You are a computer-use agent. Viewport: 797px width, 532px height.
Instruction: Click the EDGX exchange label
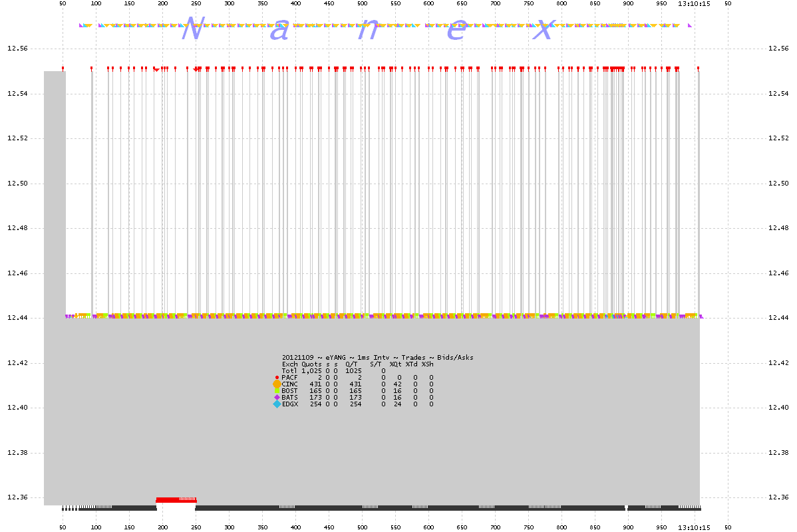click(x=289, y=404)
